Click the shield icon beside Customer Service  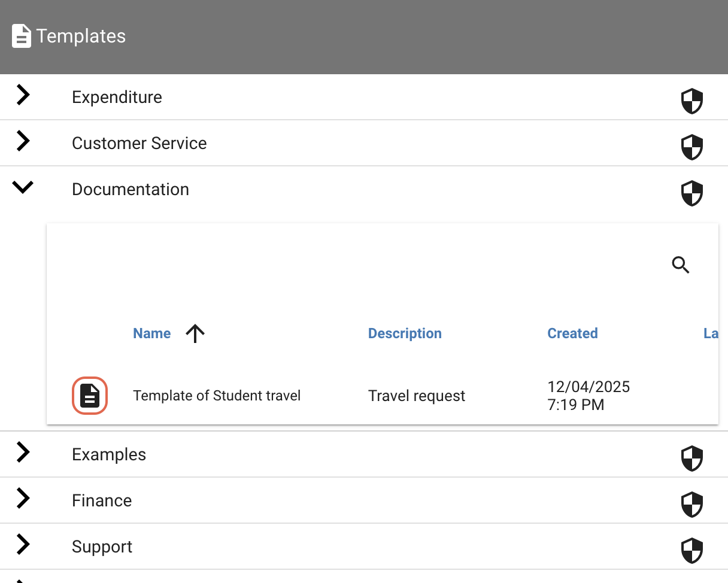tap(691, 148)
